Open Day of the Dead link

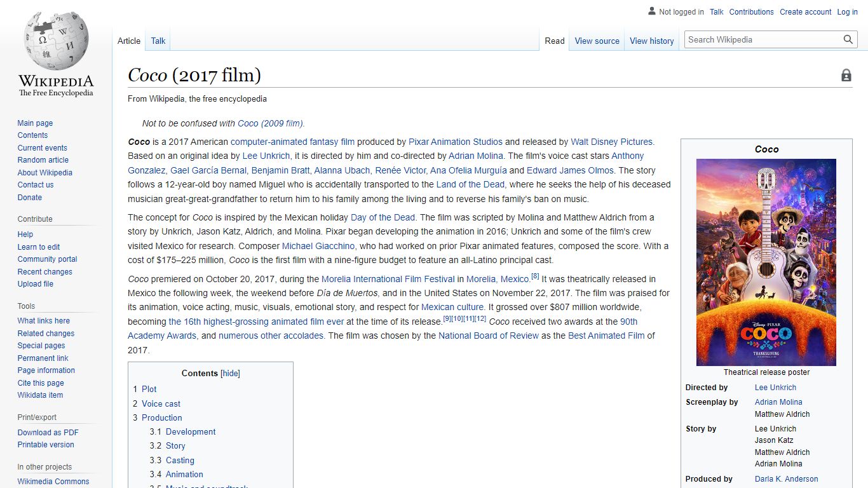tap(383, 217)
